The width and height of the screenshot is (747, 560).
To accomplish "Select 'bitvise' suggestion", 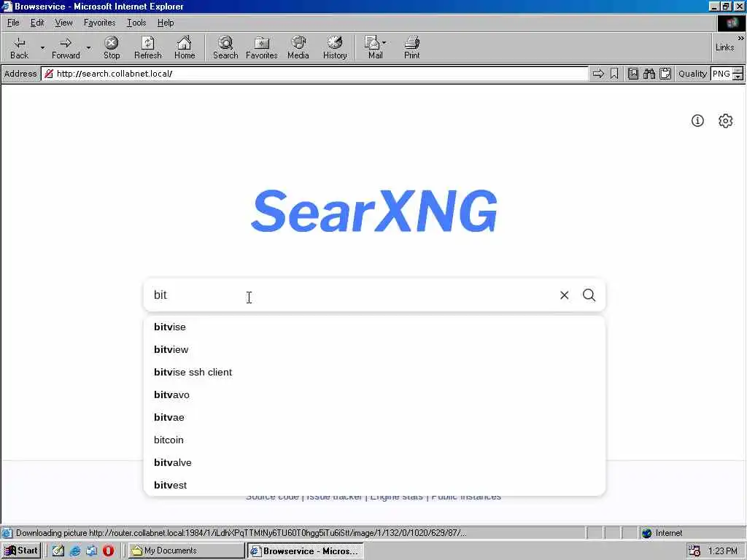I will [374, 327].
